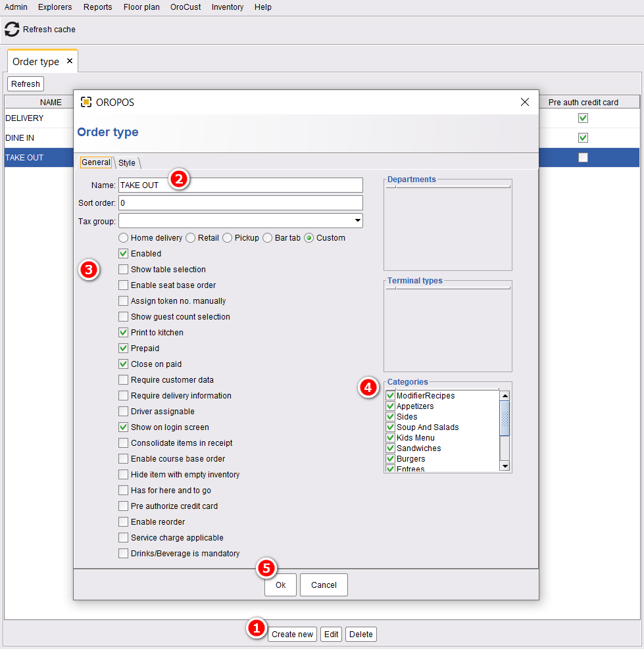Select the General tab
The width and height of the screenshot is (644, 649).
click(95, 162)
